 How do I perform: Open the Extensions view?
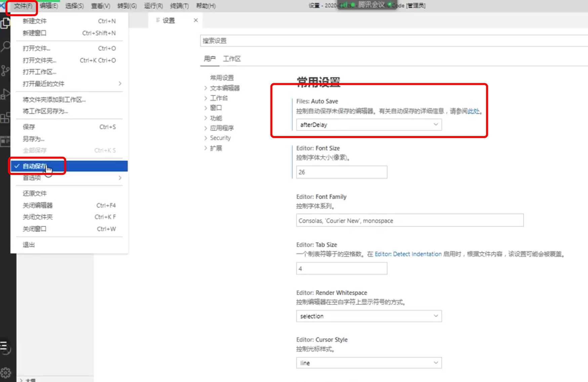[x=5, y=118]
